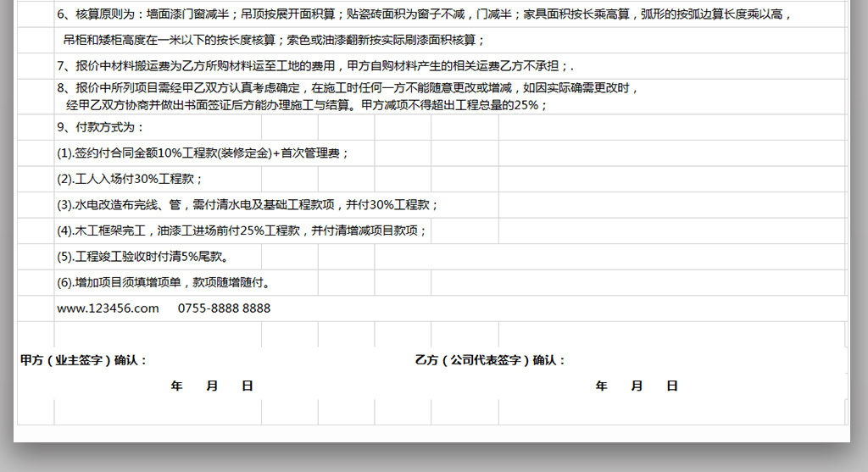The width and height of the screenshot is (868, 472).
Task: Select the row starting with 6、核算原则为
Action: (424, 14)
